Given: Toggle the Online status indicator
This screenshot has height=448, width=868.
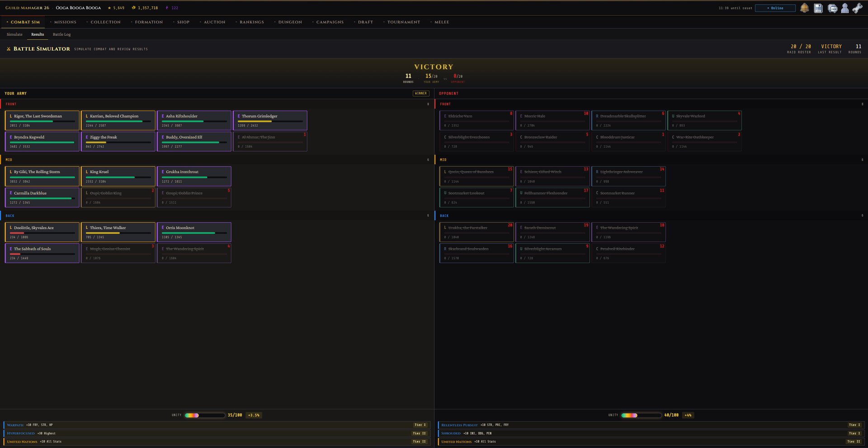Looking at the screenshot, I should pyautogui.click(x=775, y=8).
